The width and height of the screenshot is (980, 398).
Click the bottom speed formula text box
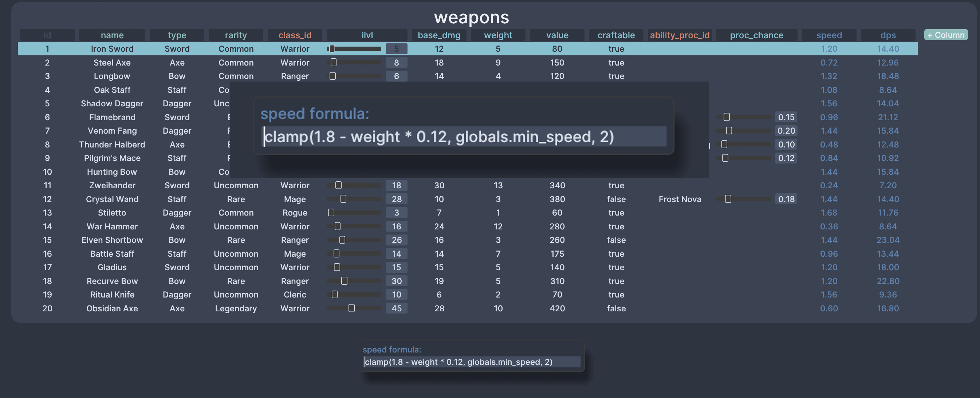(472, 362)
